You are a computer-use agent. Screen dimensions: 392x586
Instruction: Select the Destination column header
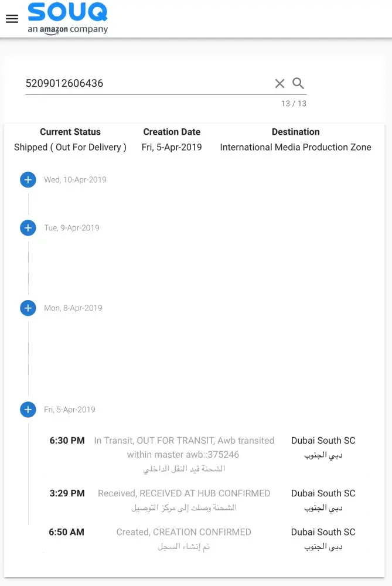(295, 132)
